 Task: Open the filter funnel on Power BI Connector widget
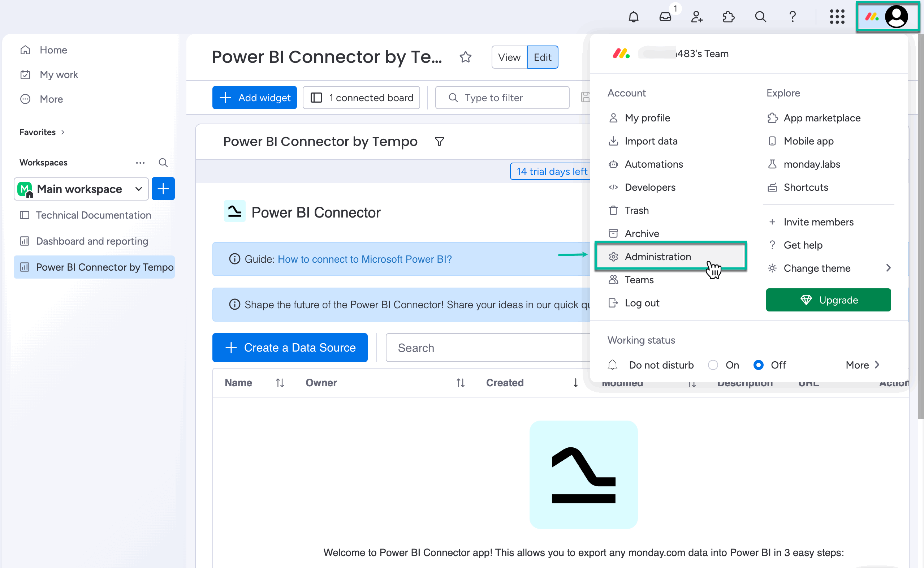439,142
